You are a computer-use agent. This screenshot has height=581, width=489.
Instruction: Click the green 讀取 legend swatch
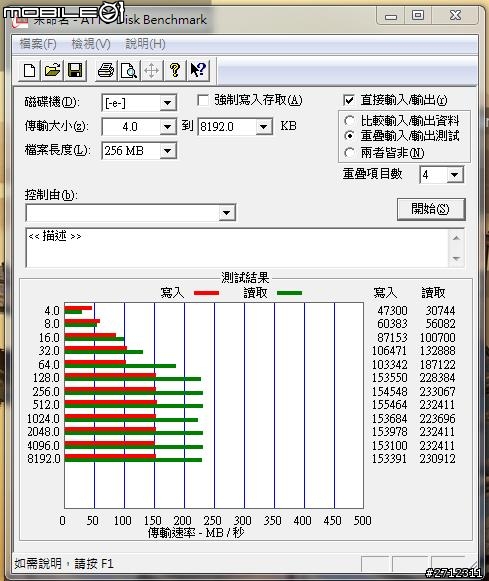coord(289,293)
